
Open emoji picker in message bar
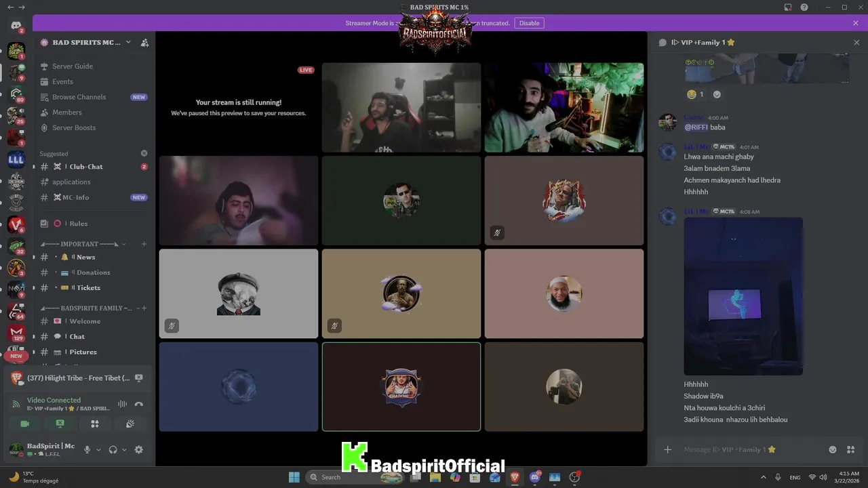(833, 449)
